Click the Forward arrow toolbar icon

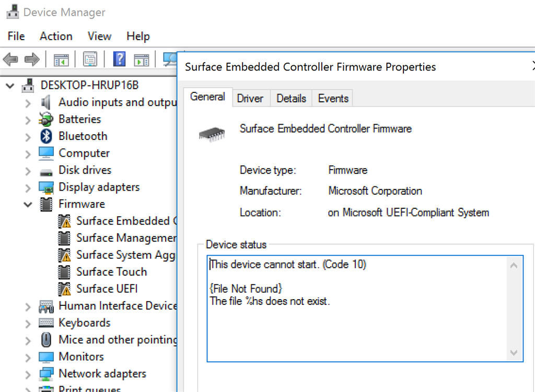32,60
